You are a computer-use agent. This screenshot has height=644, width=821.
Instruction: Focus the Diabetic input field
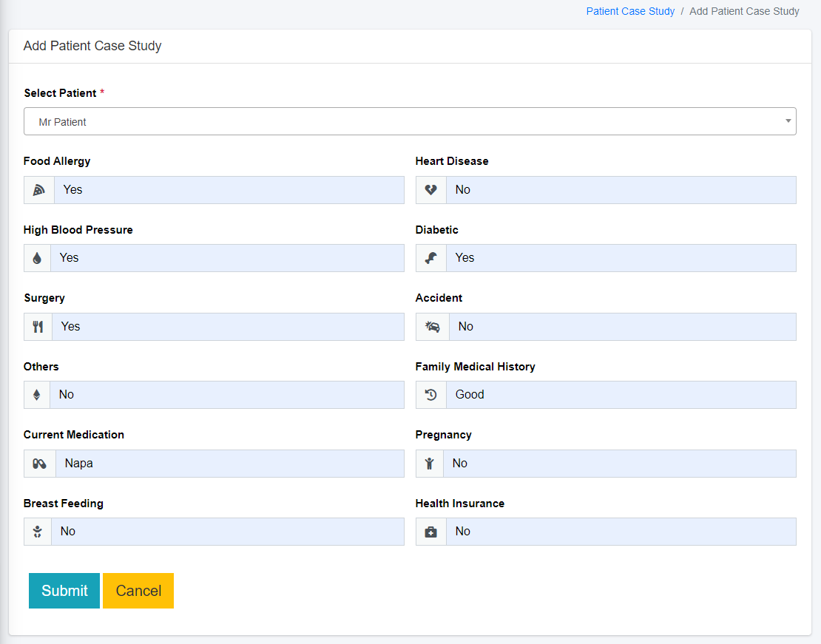click(x=621, y=258)
